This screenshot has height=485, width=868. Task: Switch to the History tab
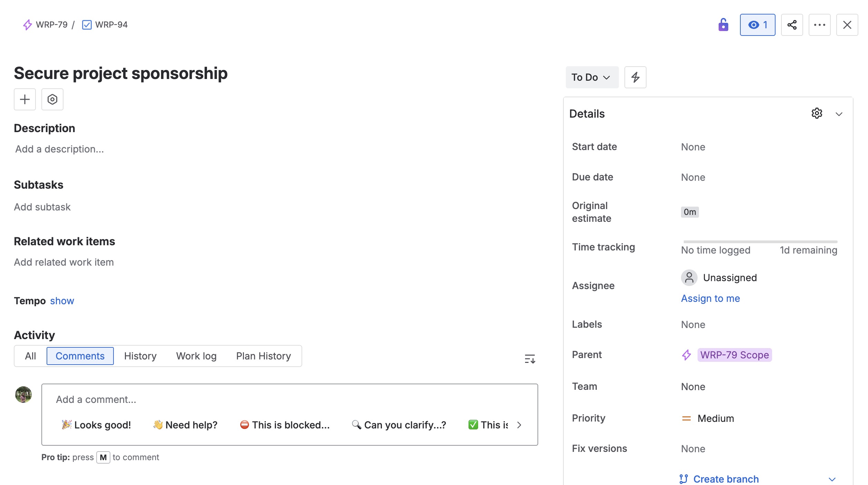click(140, 356)
